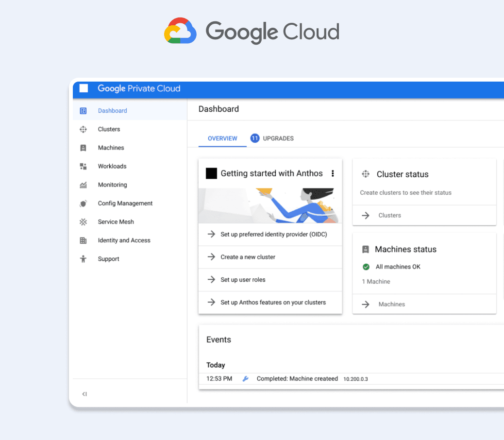Viewport: 504px width, 440px height.
Task: Click the Cluster status card icon
Action: tap(366, 174)
